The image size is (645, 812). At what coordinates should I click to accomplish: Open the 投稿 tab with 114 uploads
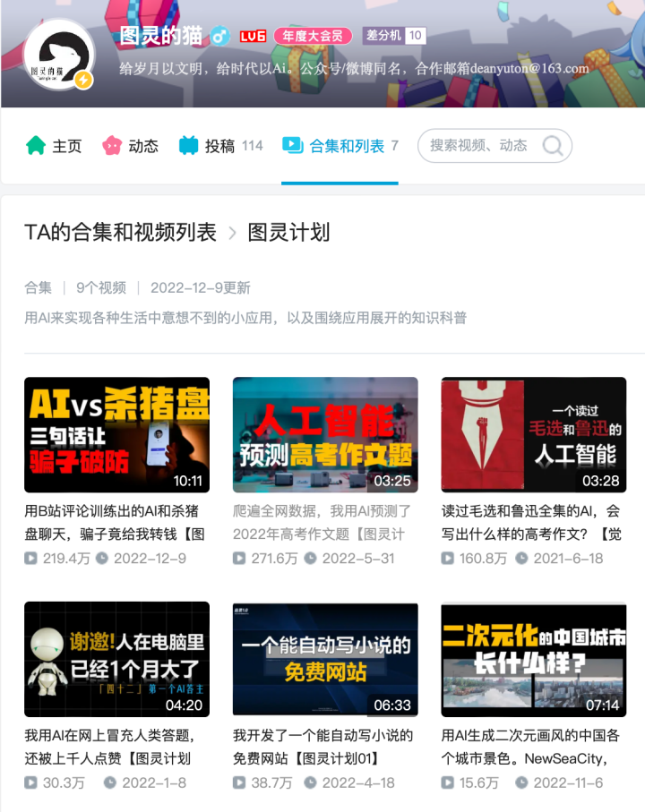(x=220, y=146)
